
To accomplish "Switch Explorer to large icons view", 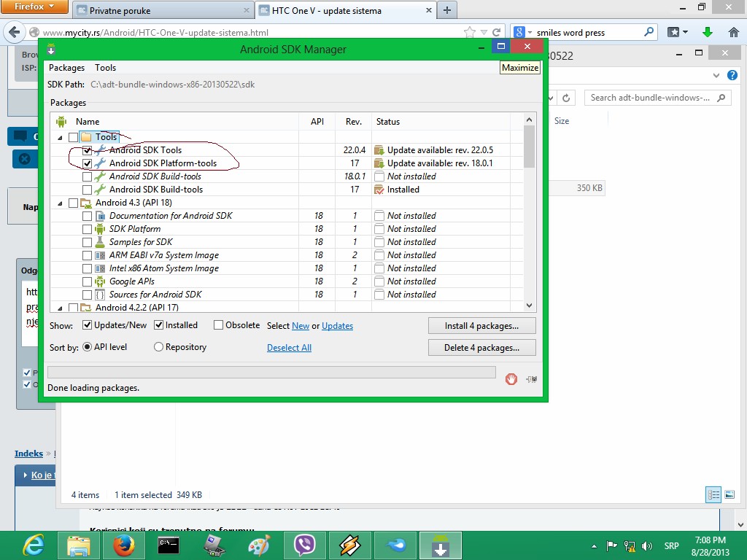I will pos(729,495).
